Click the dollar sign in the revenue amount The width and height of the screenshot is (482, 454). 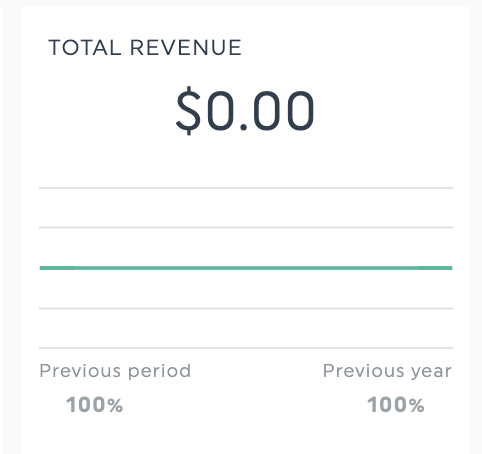tap(189, 110)
